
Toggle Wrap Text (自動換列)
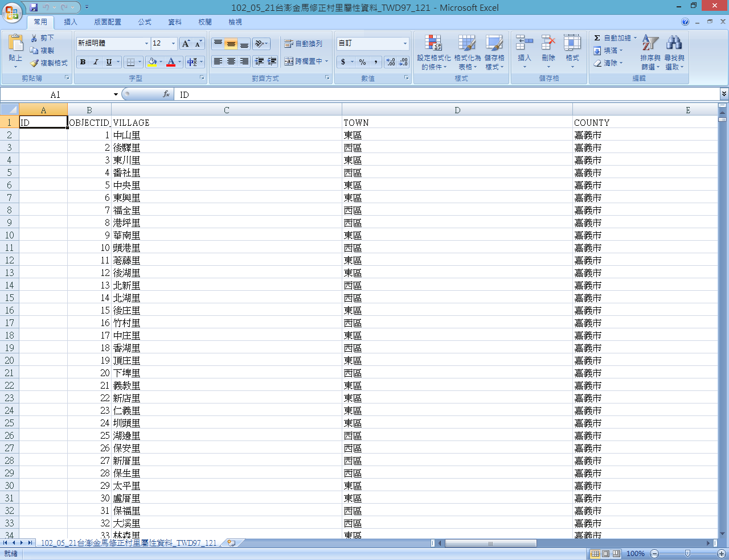pos(303,44)
